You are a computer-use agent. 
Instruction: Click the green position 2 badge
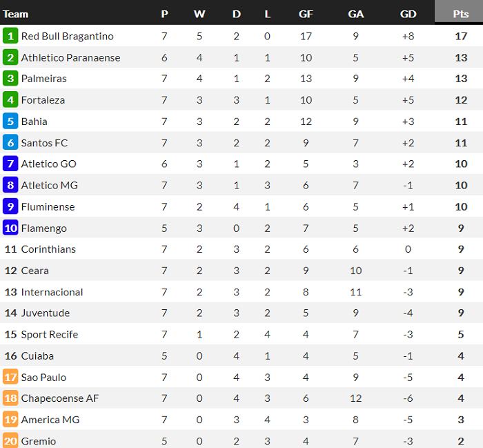coord(10,57)
